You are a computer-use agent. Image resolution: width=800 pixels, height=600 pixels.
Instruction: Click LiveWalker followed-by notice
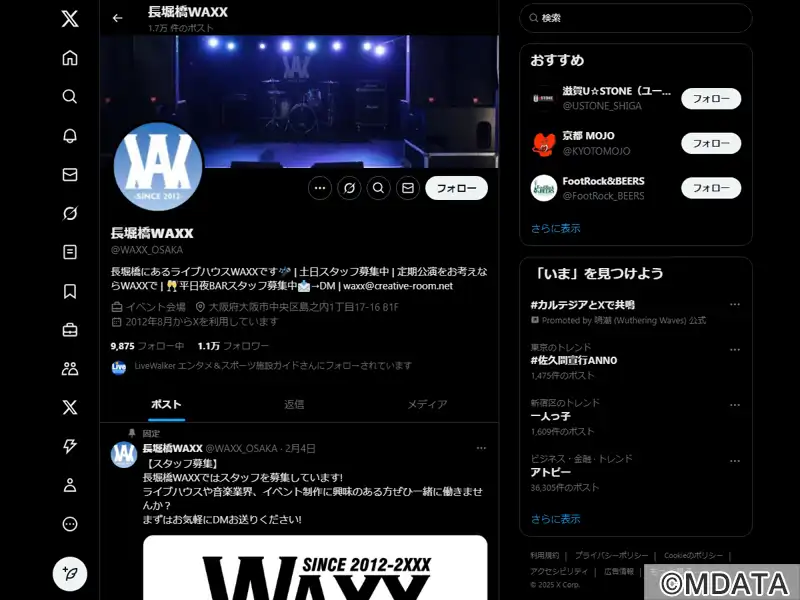tap(273, 366)
